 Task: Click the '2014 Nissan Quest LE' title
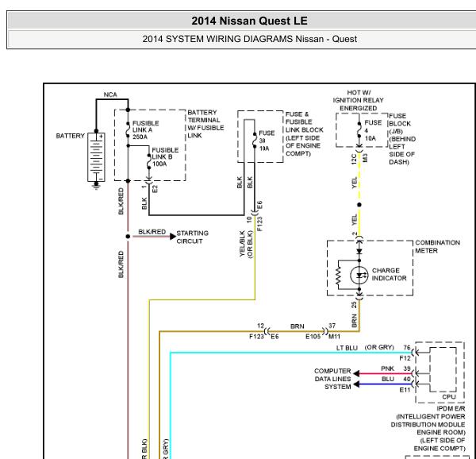tap(249, 21)
